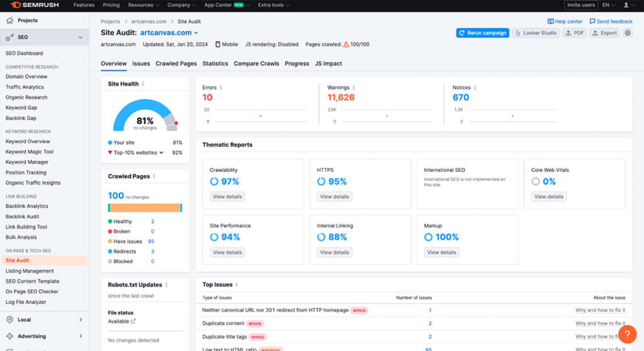Click the crawled pages orange progress bar
644x351 pixels.
(144, 208)
